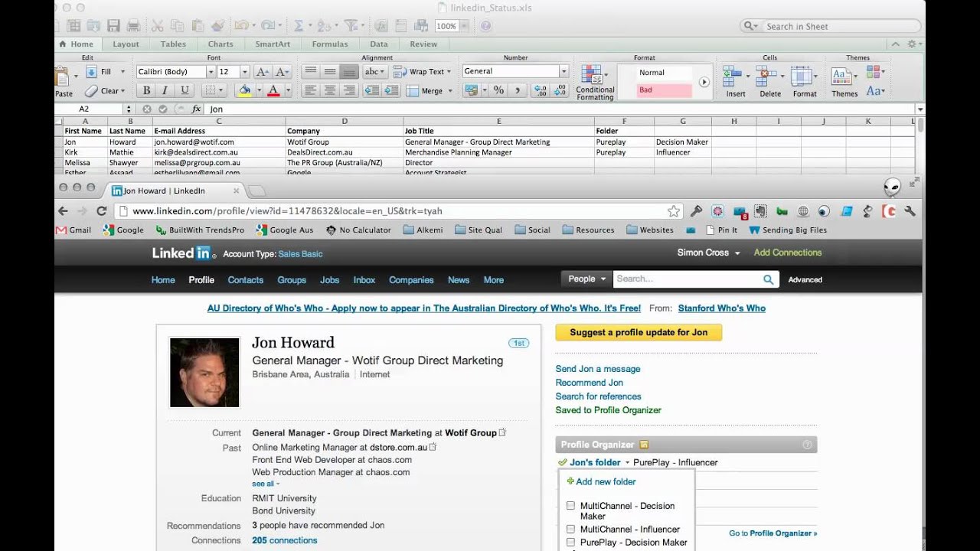
Task: Click the formula fx icon
Action: pos(196,109)
